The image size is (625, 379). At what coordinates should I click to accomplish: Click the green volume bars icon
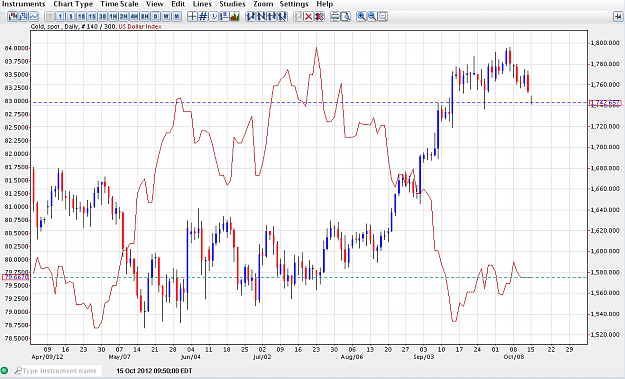pyautogui.click(x=234, y=16)
